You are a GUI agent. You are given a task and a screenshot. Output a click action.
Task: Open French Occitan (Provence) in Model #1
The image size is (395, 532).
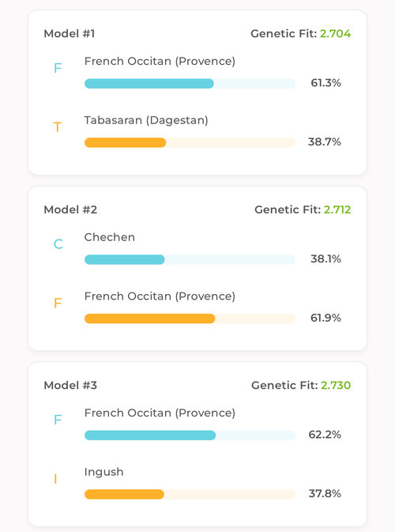(x=160, y=61)
